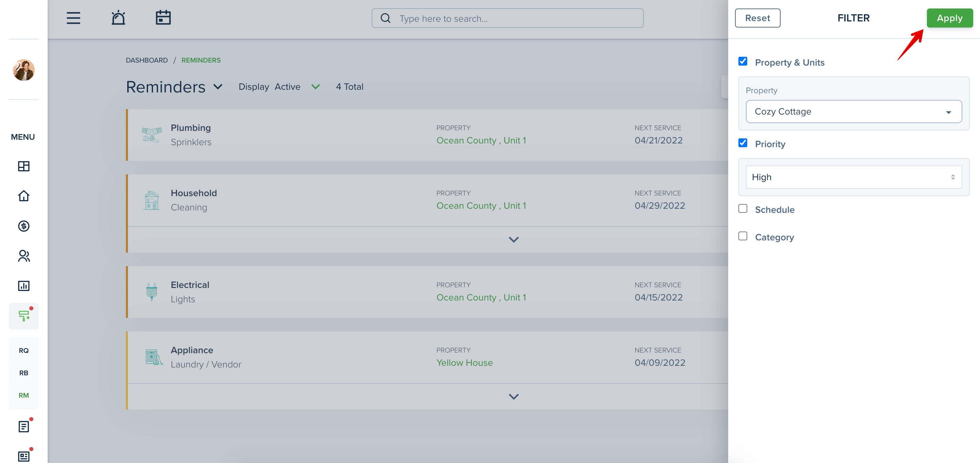Select the RQ sidebar item
This screenshot has width=980, height=463.
[23, 350]
